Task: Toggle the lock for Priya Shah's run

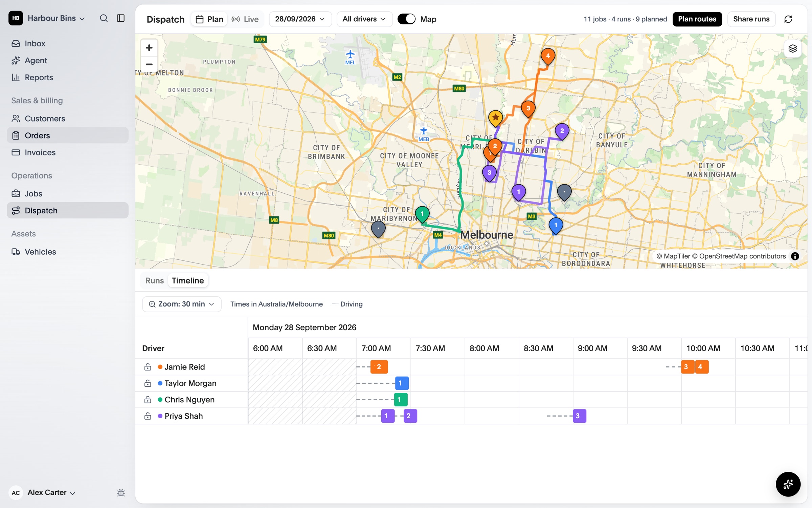Action: (x=148, y=416)
